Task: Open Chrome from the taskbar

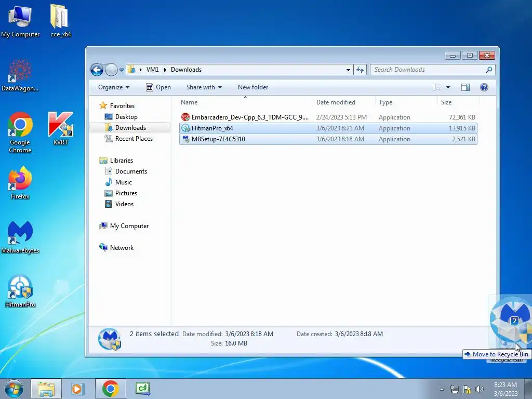Action: pos(110,389)
